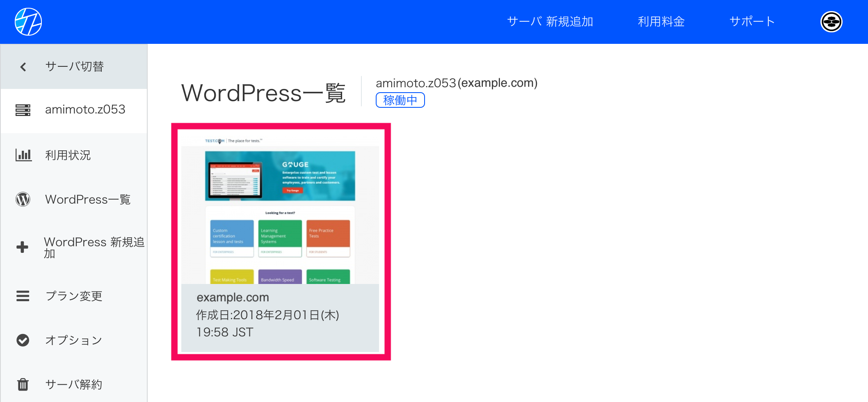Open the example.com site preview thumbnail
Screen dimensions: 868x402
(280, 209)
